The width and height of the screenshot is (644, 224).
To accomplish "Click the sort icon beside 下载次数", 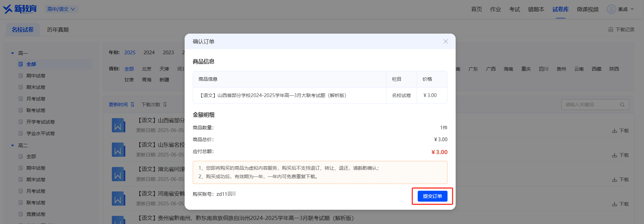I will pos(165,105).
